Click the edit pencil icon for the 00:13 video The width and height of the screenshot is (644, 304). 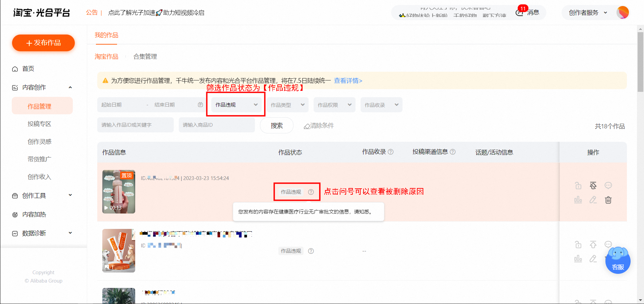coord(593,200)
